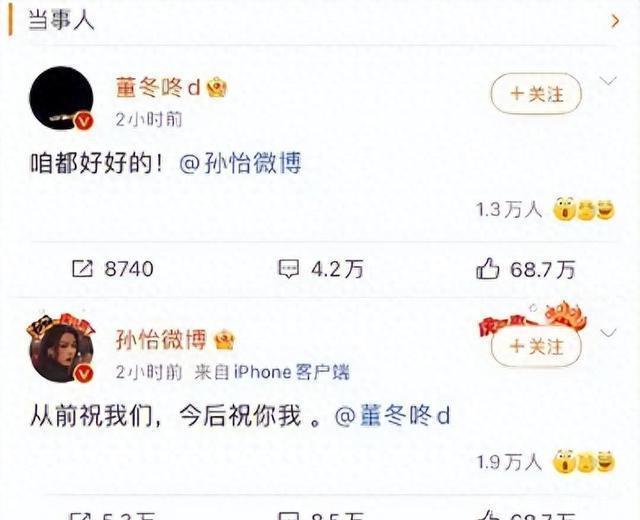The image size is (640, 520).
Task: Expand options chevron on 孙怡微博's post
Action: [x=608, y=333]
